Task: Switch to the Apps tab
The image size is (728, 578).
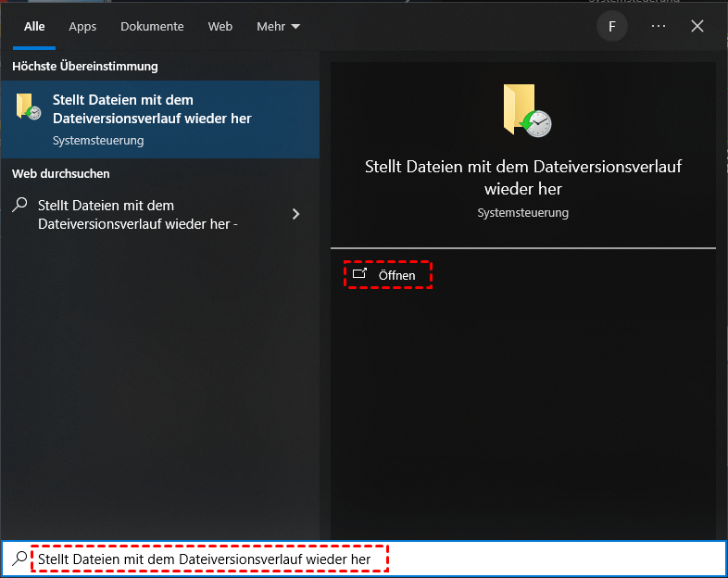Action: tap(82, 27)
